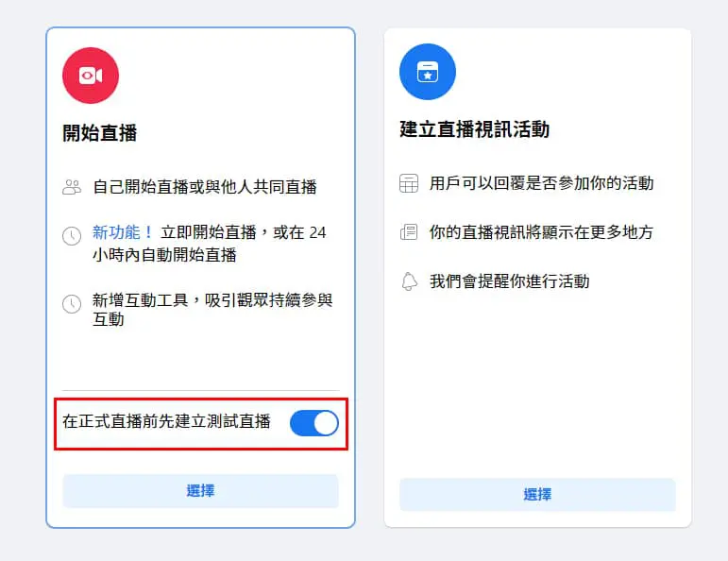The height and width of the screenshot is (561, 728).
Task: Click 選擇 under 開始直播 card
Action: [200, 491]
